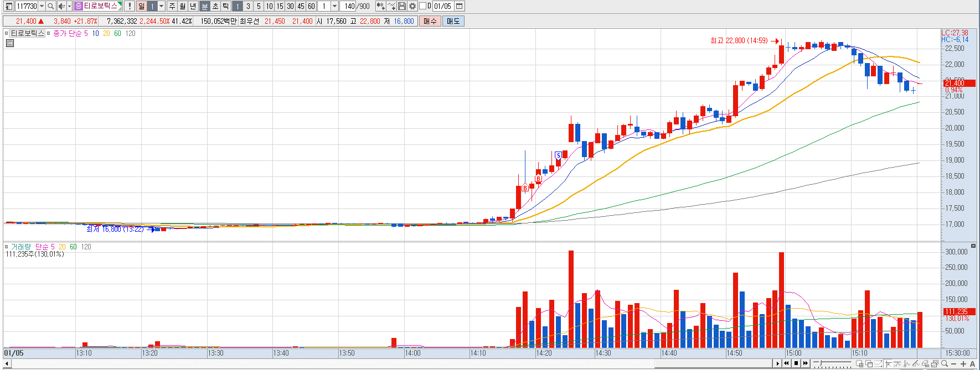Select the 3-minute interval button

(x=248, y=6)
